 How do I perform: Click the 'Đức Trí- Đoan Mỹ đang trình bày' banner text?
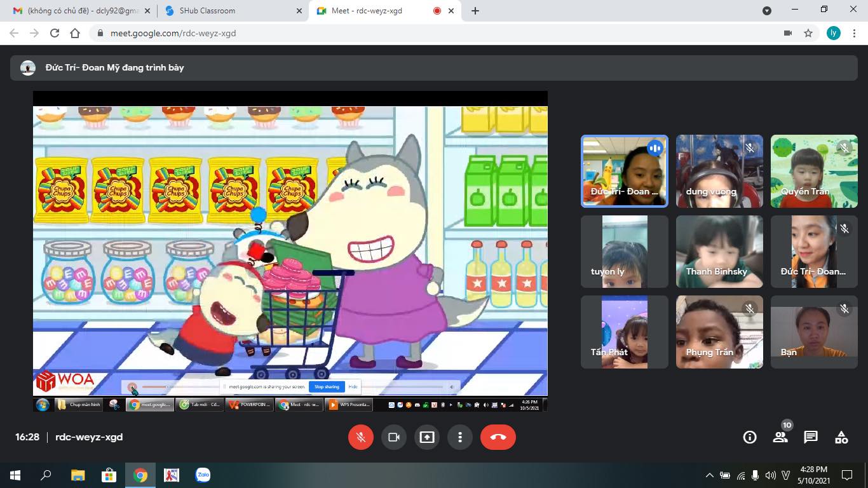[x=115, y=67]
